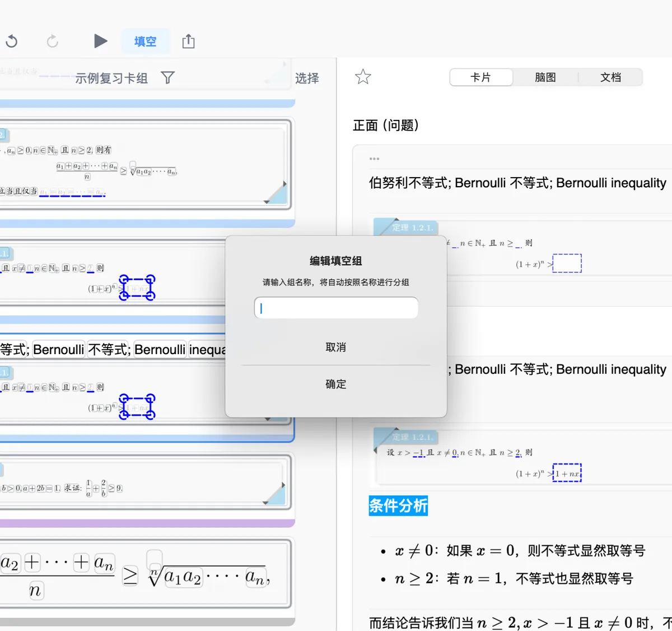
Task: Switch to the 文档 tab
Action: [x=610, y=77]
